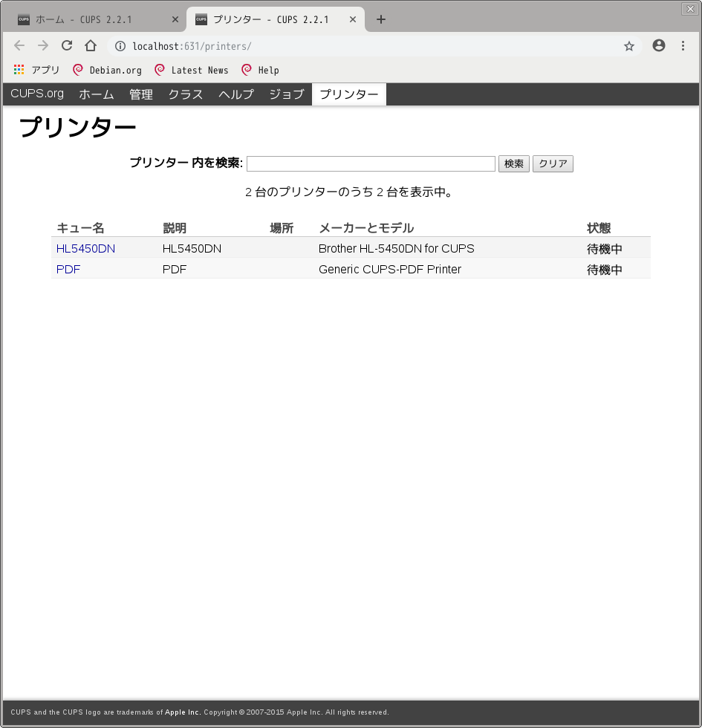Open CUPS.org in navigation bar
Viewport: 702px width, 728px height.
[37, 94]
